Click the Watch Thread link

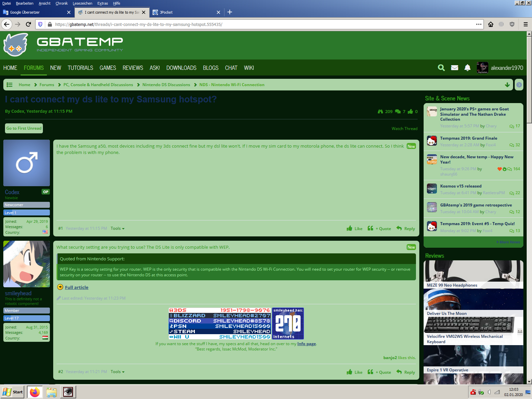404,129
